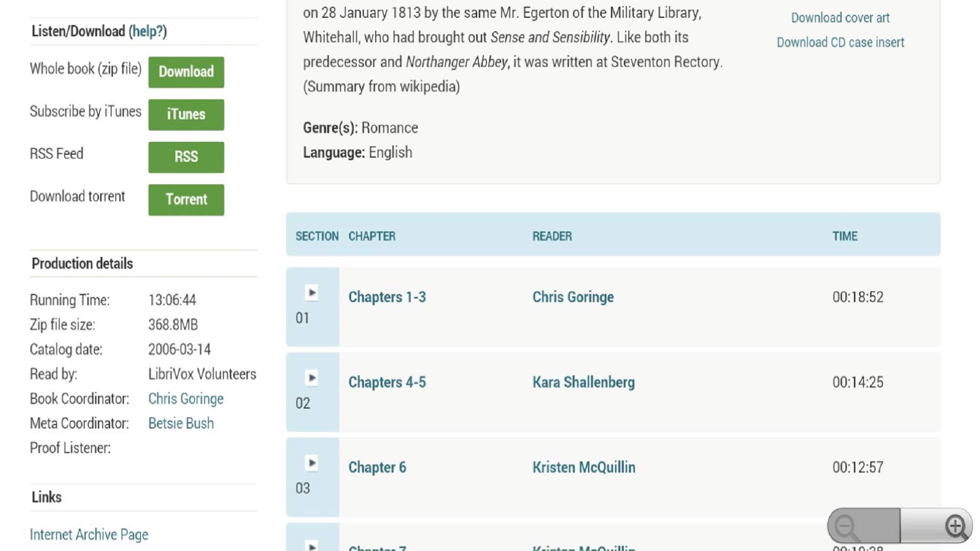The width and height of the screenshot is (980, 551).
Task: Play section 03 Chapter 6
Action: (x=311, y=463)
